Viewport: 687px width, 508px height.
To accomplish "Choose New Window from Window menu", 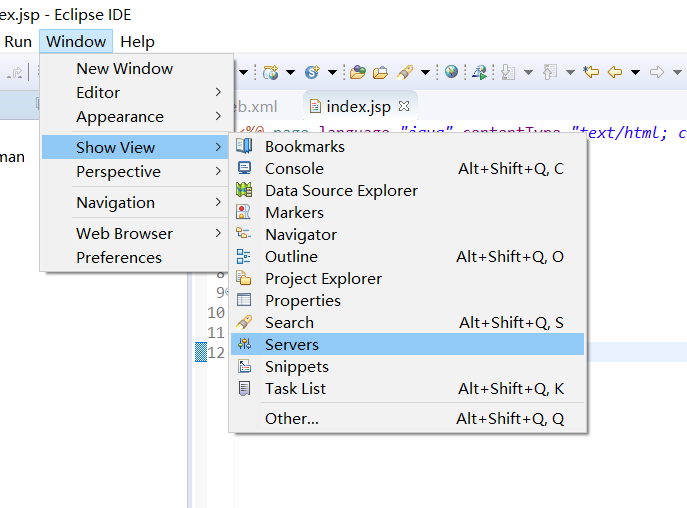I will 135,68.
